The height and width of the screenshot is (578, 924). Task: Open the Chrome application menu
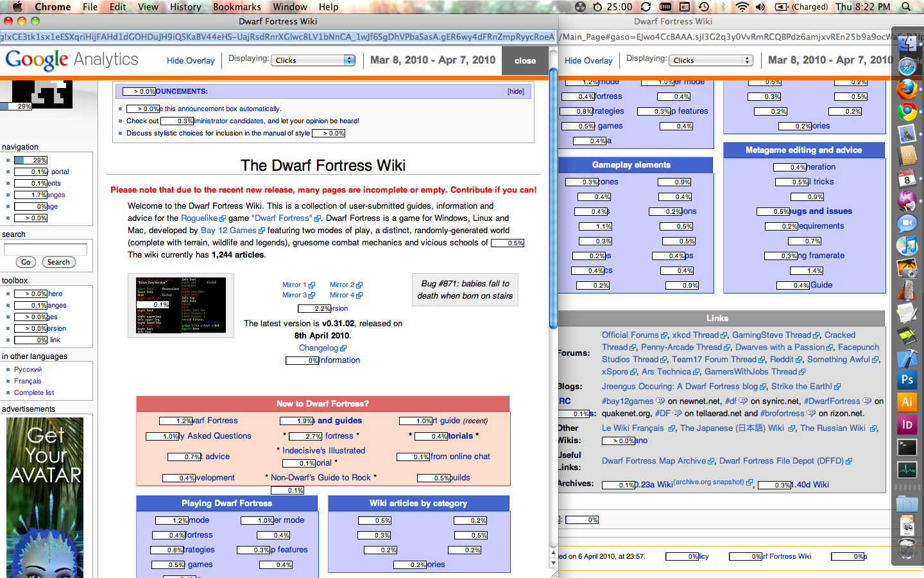coord(53,7)
